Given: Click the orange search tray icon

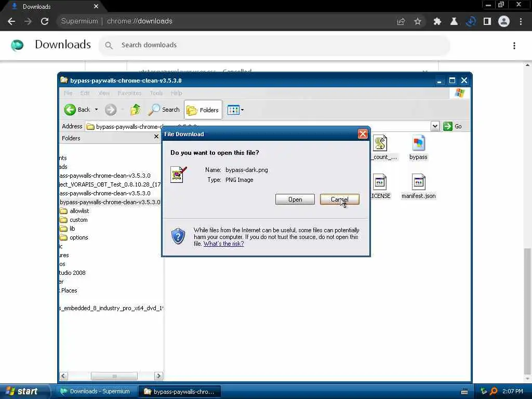Looking at the screenshot, I should (x=494, y=391).
